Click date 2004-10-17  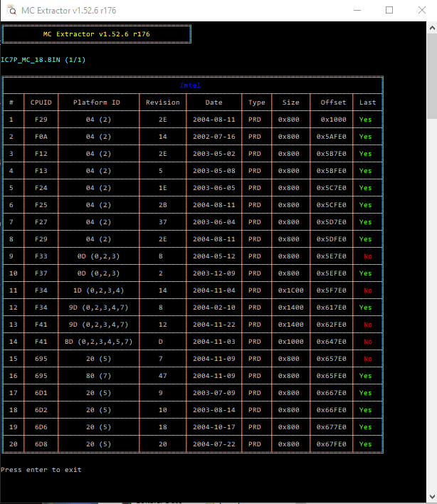pyautogui.click(x=214, y=427)
